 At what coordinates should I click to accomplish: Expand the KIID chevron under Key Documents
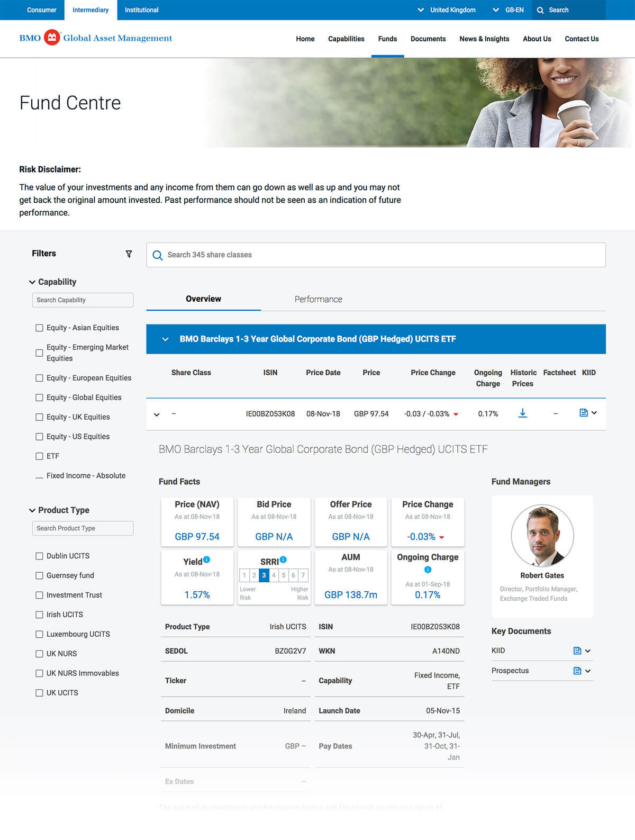tap(588, 651)
